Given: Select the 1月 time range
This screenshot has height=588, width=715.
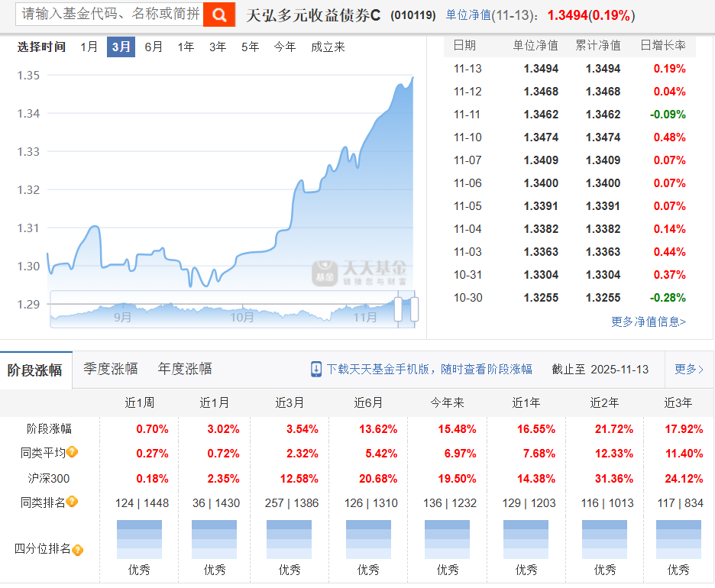Looking at the screenshot, I should pyautogui.click(x=89, y=47).
